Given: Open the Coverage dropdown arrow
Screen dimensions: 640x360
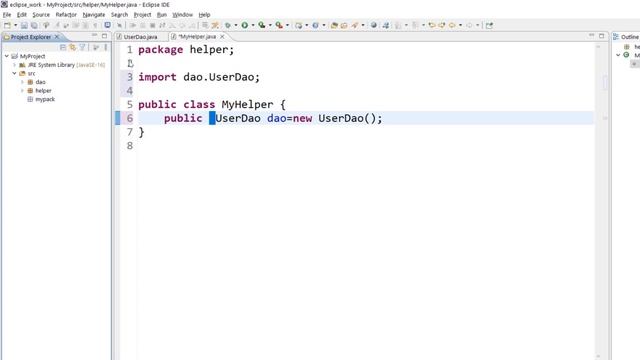Looking at the screenshot, I should (270, 25).
